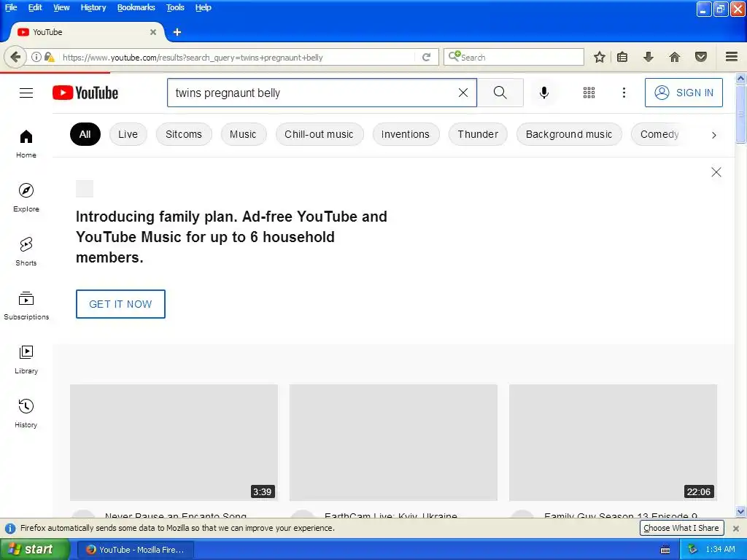Click the page scrollbar up arrow
The image size is (747, 560).
coord(741,78)
